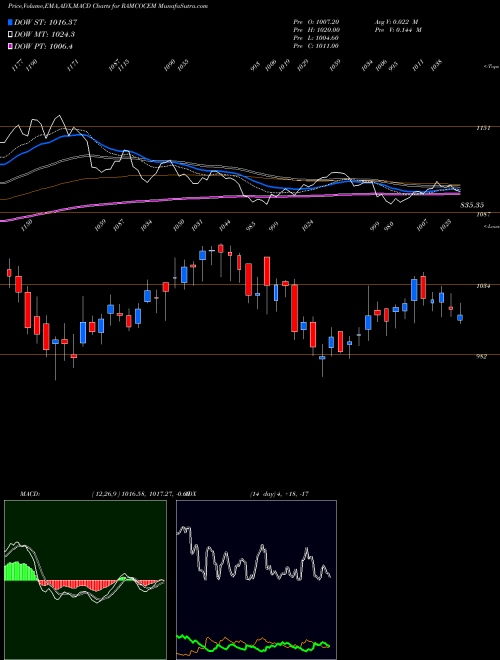Click the low label 1150
Viewport: 500px width, 660px height.
coord(26,225)
